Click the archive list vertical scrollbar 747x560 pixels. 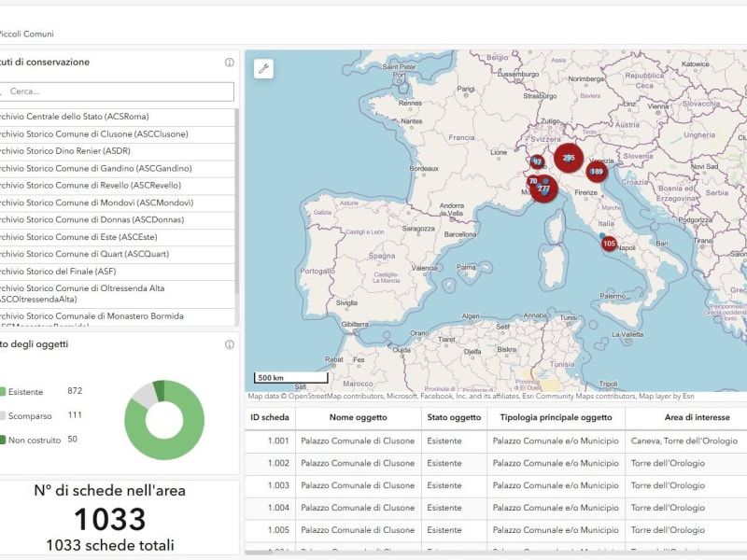click(237, 201)
